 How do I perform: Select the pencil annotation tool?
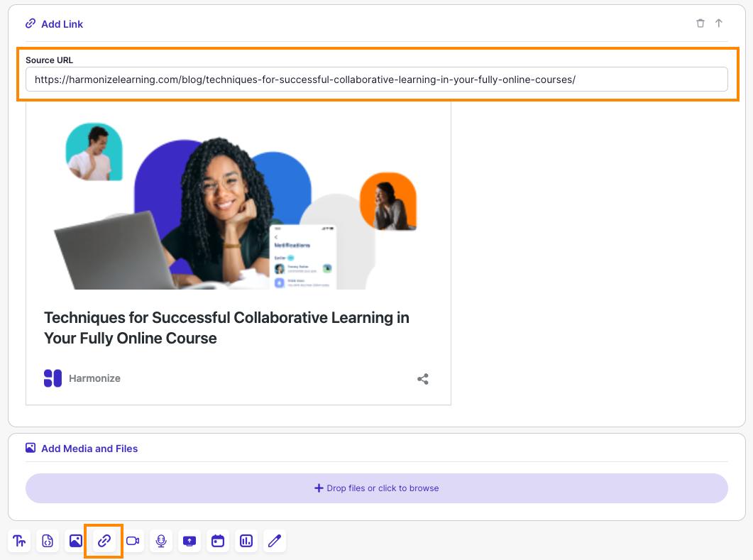274,541
